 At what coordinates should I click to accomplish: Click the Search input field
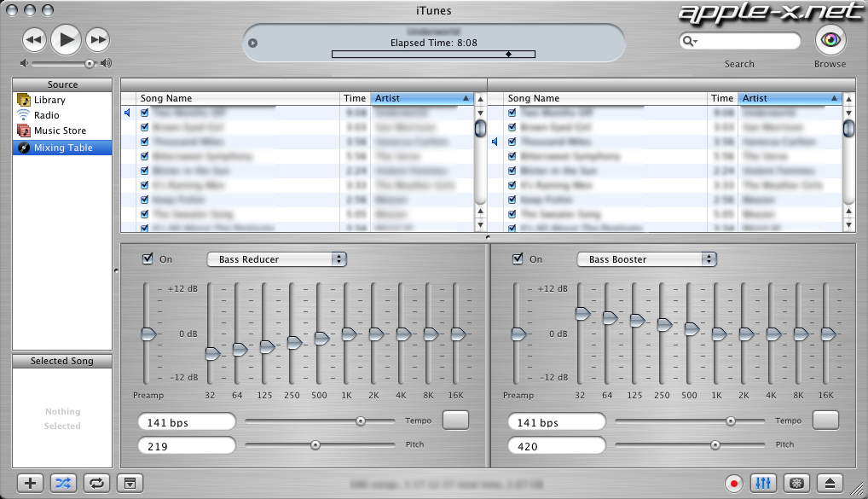pos(740,41)
